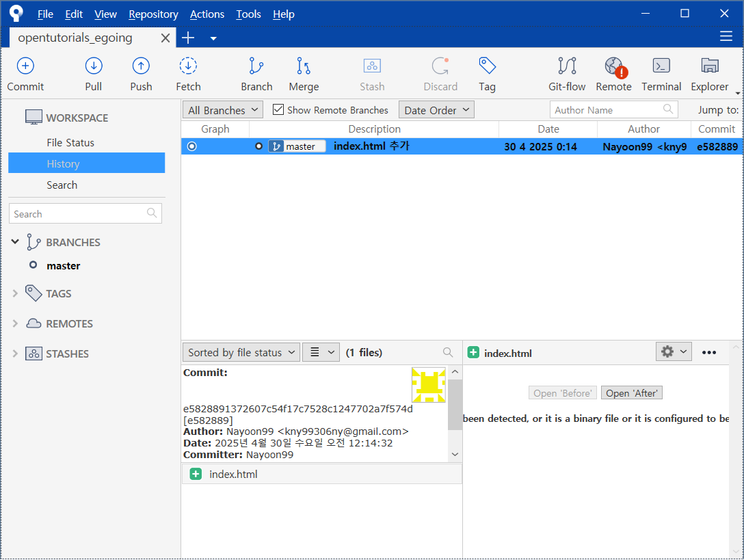Viewport: 744px width, 560px height.
Task: Select the radio marker on index.html commit row
Action: coord(191,146)
